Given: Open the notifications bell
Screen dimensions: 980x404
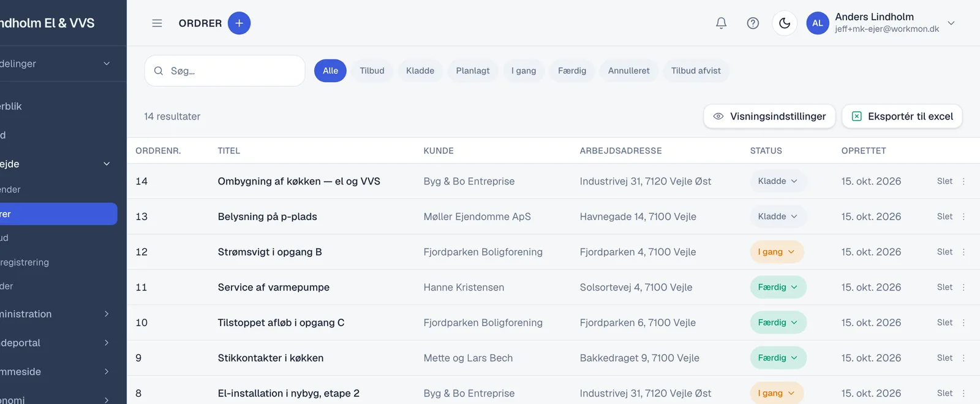Looking at the screenshot, I should click(722, 23).
